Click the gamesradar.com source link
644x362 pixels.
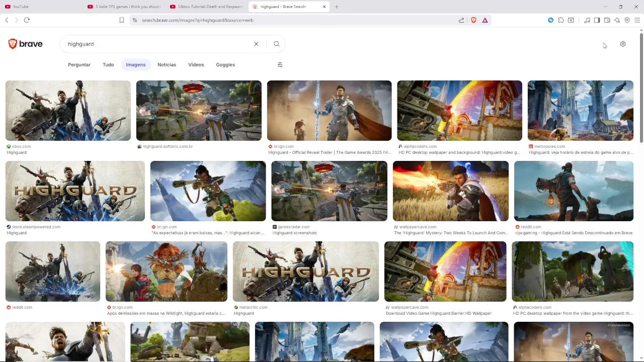tap(294, 227)
